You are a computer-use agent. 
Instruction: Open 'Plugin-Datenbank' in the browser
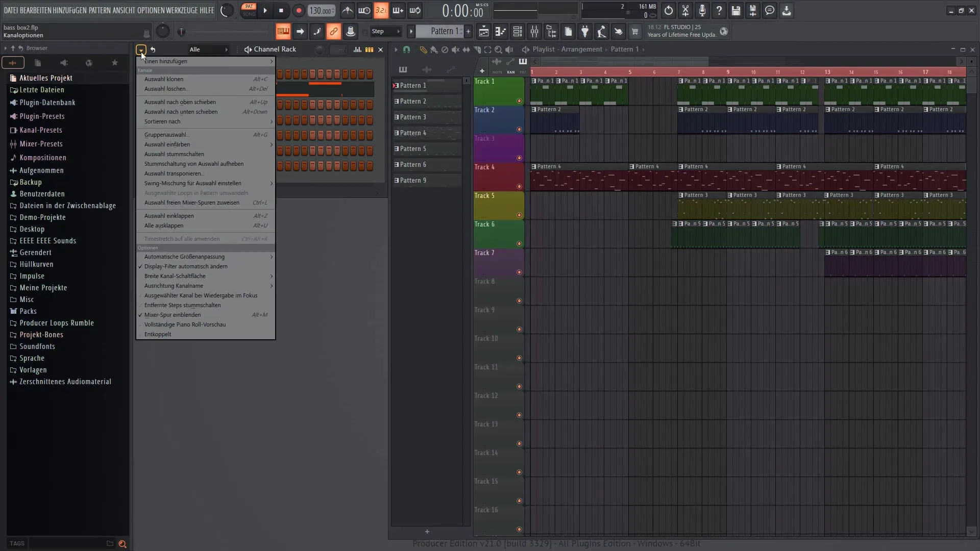click(47, 103)
